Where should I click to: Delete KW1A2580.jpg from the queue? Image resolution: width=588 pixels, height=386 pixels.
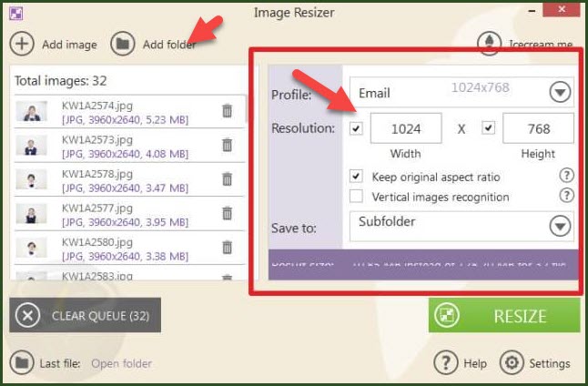pos(228,248)
